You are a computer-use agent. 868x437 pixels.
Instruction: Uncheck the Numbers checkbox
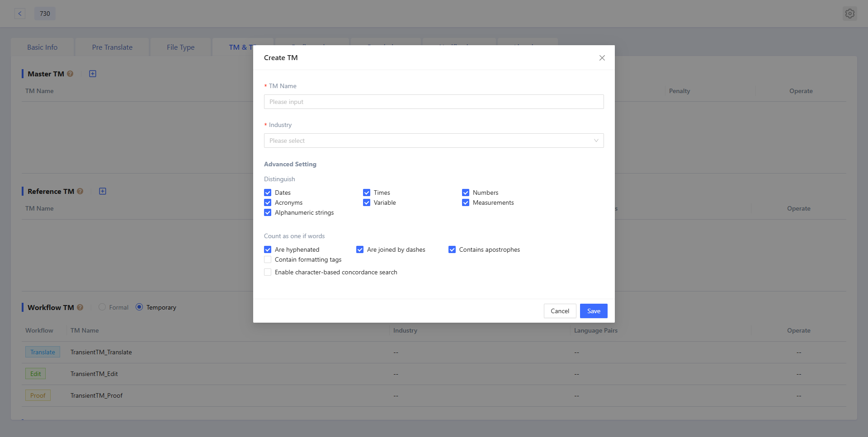point(466,193)
